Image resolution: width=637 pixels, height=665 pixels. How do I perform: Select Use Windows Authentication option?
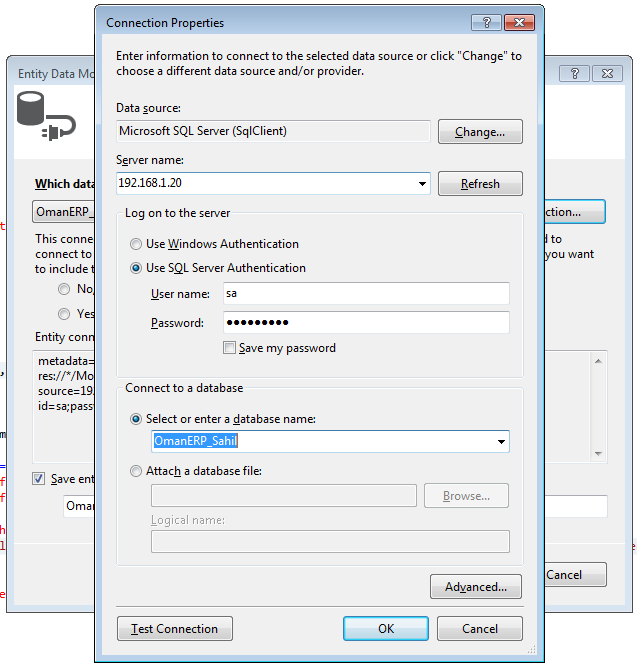[x=136, y=244]
